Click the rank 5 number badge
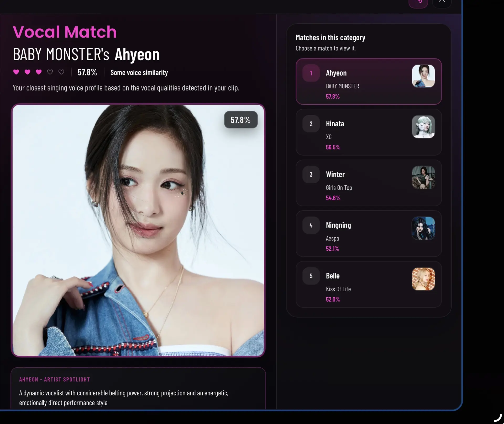Screen dimensions: 504x424 point(311,276)
